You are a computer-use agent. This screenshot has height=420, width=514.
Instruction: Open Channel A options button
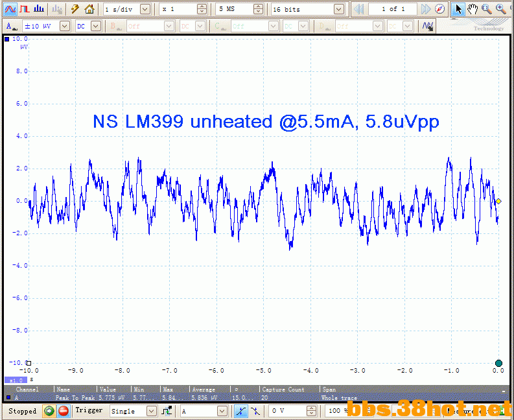click(11, 26)
